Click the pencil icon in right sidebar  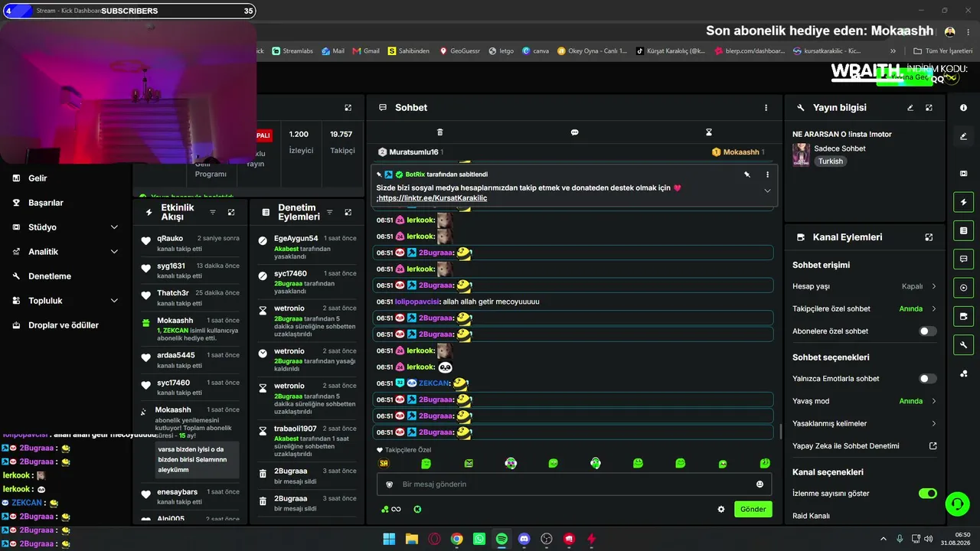tap(963, 136)
